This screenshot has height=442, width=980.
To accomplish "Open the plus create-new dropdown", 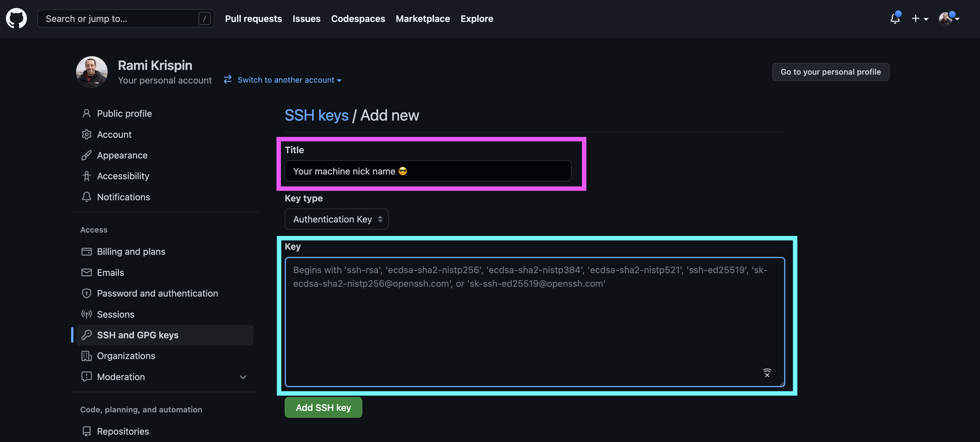I will coord(920,18).
